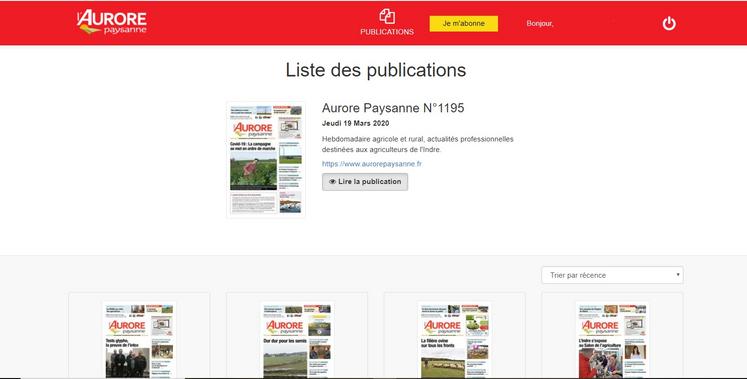747x379 pixels.
Task: Click the Lire la publication button
Action: 365,182
